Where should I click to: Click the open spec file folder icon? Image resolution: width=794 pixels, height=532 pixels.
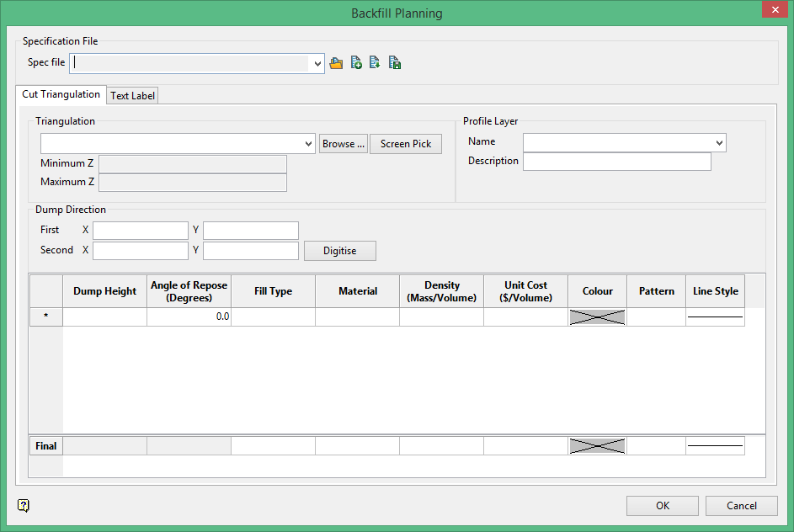point(336,63)
